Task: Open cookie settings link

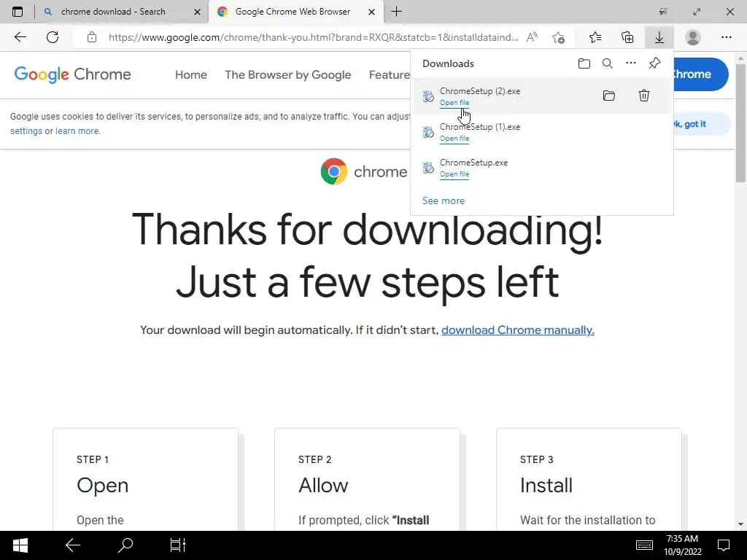Action: pyautogui.click(x=26, y=131)
